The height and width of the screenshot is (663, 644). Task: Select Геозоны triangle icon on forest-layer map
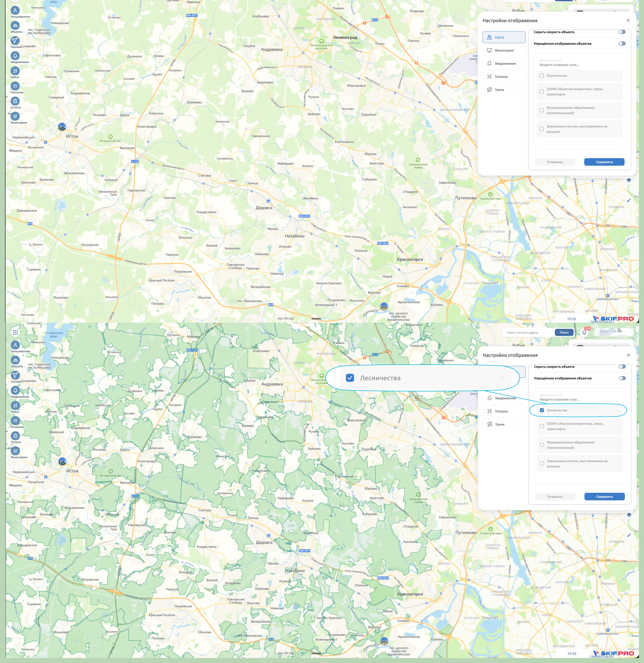(x=15, y=375)
